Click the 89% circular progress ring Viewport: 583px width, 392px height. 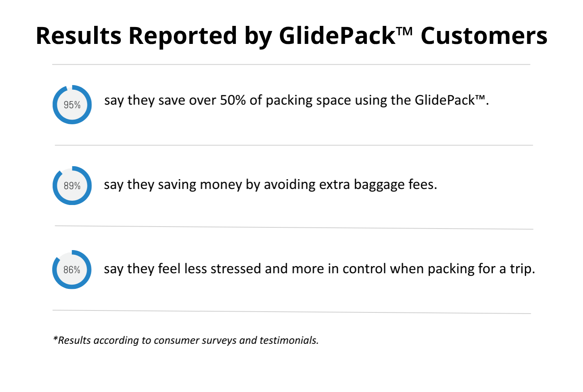point(72,185)
